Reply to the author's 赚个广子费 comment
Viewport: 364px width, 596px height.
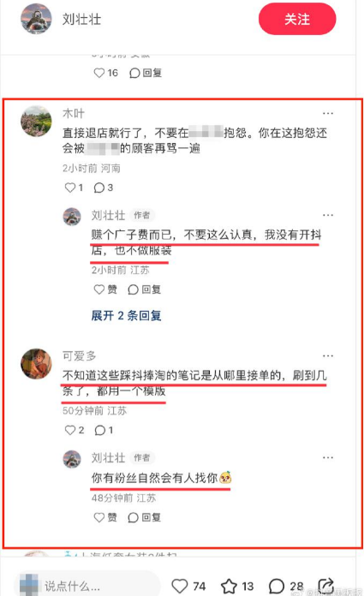(x=145, y=289)
